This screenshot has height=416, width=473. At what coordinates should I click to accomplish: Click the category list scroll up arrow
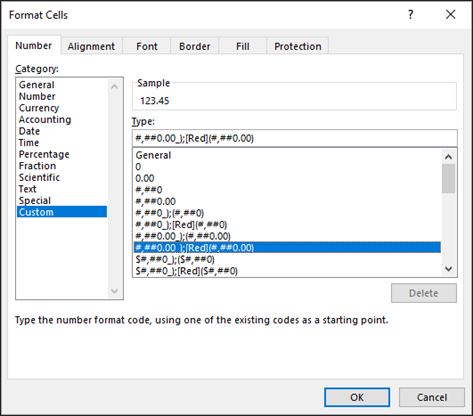point(114,87)
